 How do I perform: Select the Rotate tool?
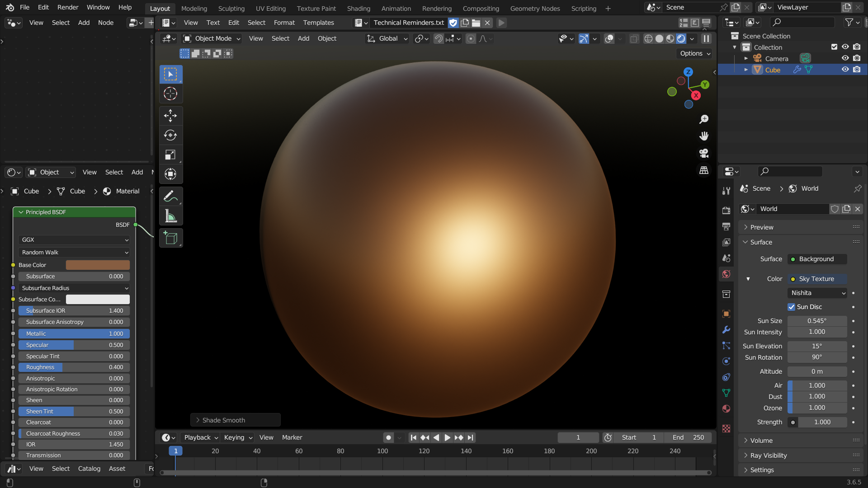[170, 135]
